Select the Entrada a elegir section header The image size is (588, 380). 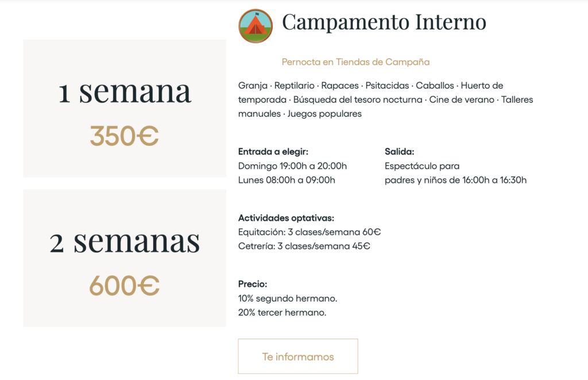click(273, 152)
